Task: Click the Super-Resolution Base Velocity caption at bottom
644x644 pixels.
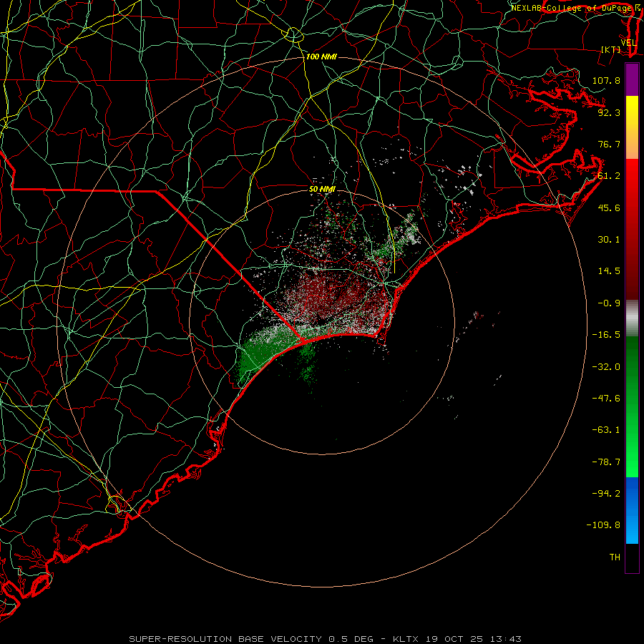Action: (x=326, y=639)
